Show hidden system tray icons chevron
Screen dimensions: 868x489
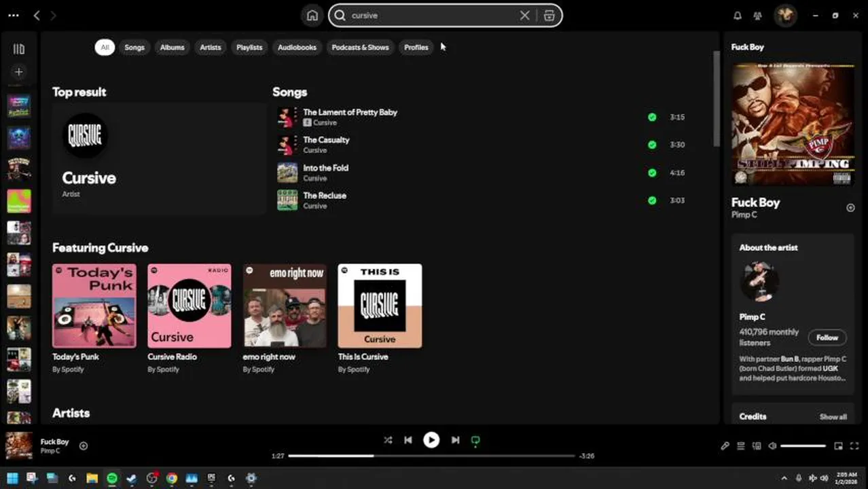784,478
